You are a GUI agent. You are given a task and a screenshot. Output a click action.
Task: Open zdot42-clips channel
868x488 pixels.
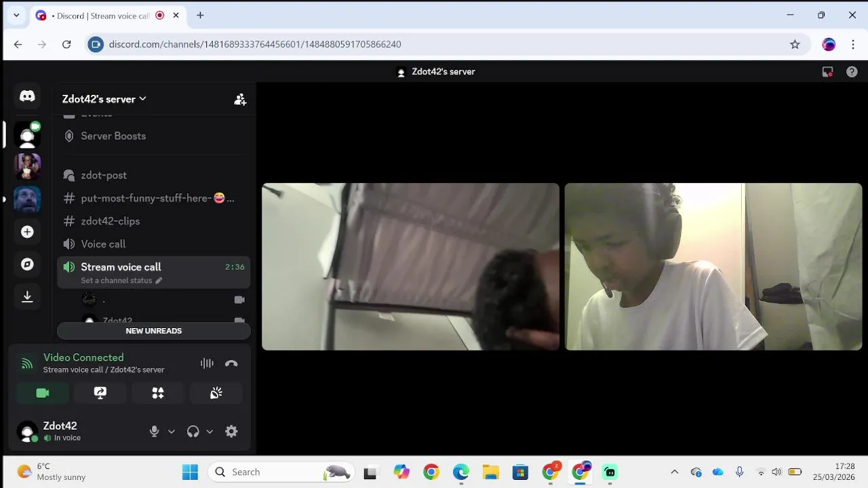click(x=154, y=221)
